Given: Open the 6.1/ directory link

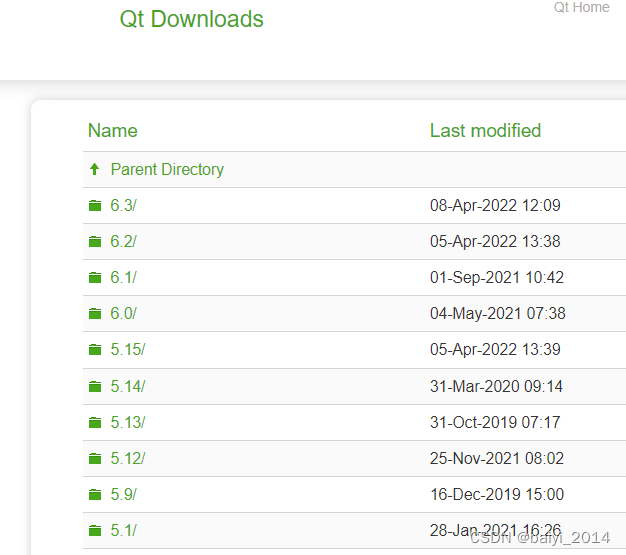Looking at the screenshot, I should (123, 278).
